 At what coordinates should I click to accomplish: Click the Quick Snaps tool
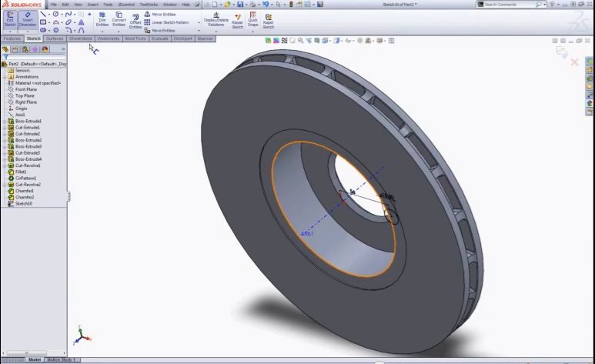[x=252, y=19]
